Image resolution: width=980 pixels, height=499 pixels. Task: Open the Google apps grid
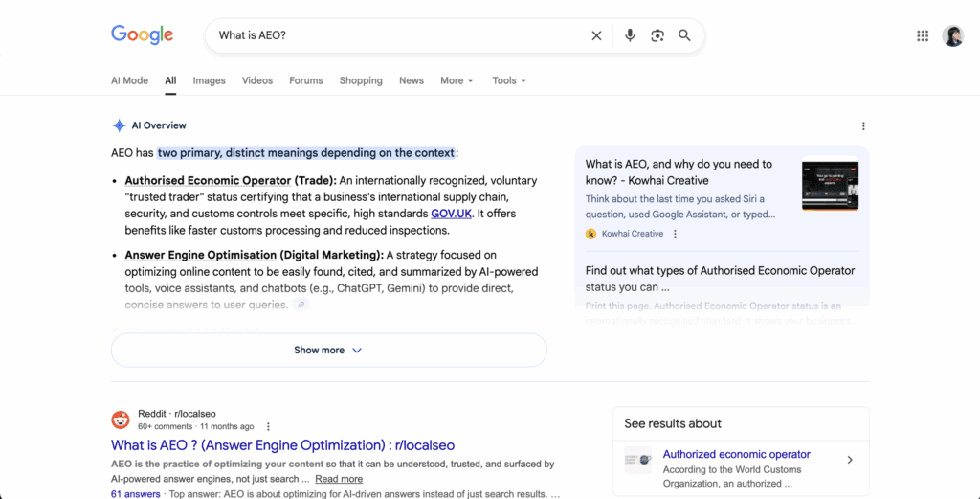click(923, 35)
